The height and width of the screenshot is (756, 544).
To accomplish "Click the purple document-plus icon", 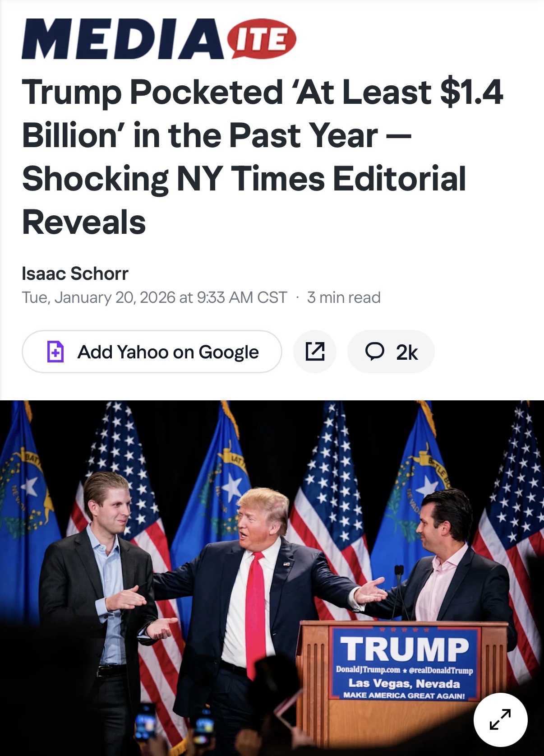I will 55,352.
